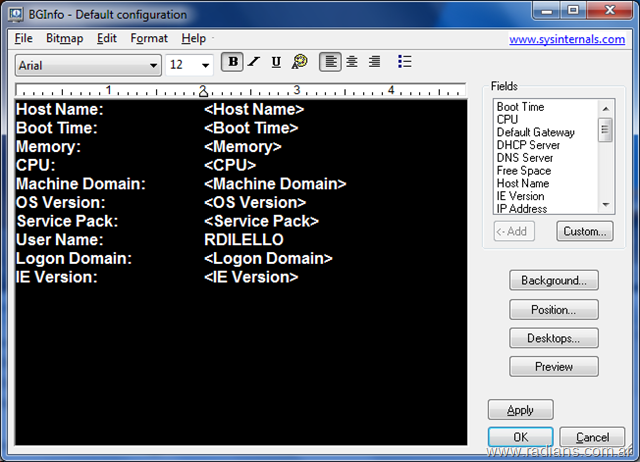Open the text color palette
This screenshot has height=462, width=640.
pyautogui.click(x=299, y=63)
